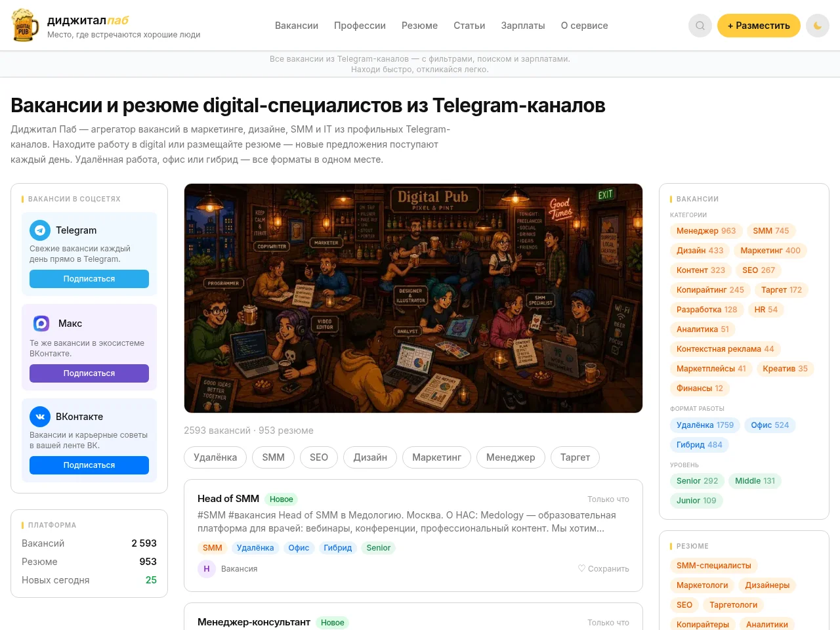Filter by Senior 292 level
This screenshot has width=840, height=630.
pyautogui.click(x=697, y=481)
